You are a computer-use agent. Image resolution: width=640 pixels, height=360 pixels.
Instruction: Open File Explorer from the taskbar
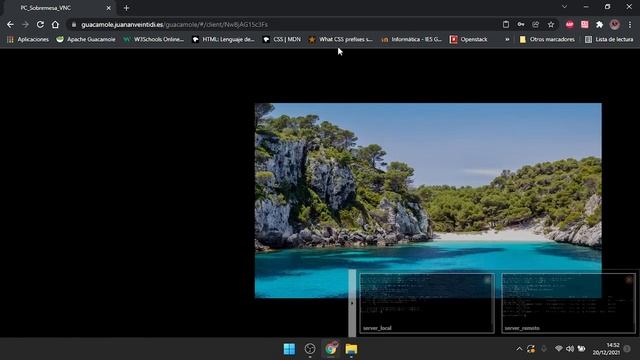click(351, 349)
